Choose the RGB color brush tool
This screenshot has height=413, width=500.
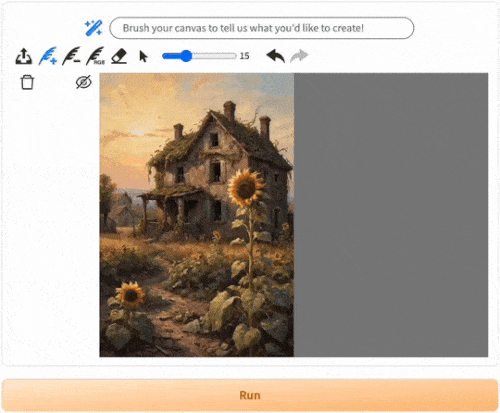tap(95, 56)
